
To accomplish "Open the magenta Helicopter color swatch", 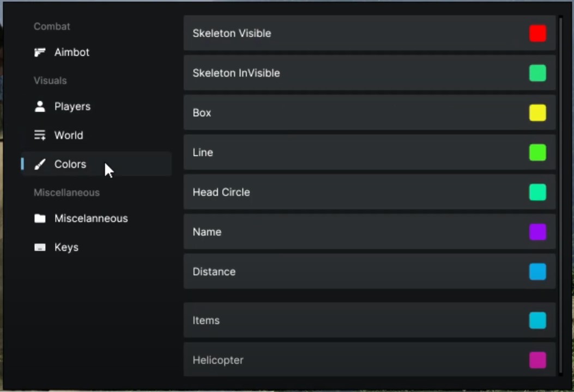I will pyautogui.click(x=537, y=360).
